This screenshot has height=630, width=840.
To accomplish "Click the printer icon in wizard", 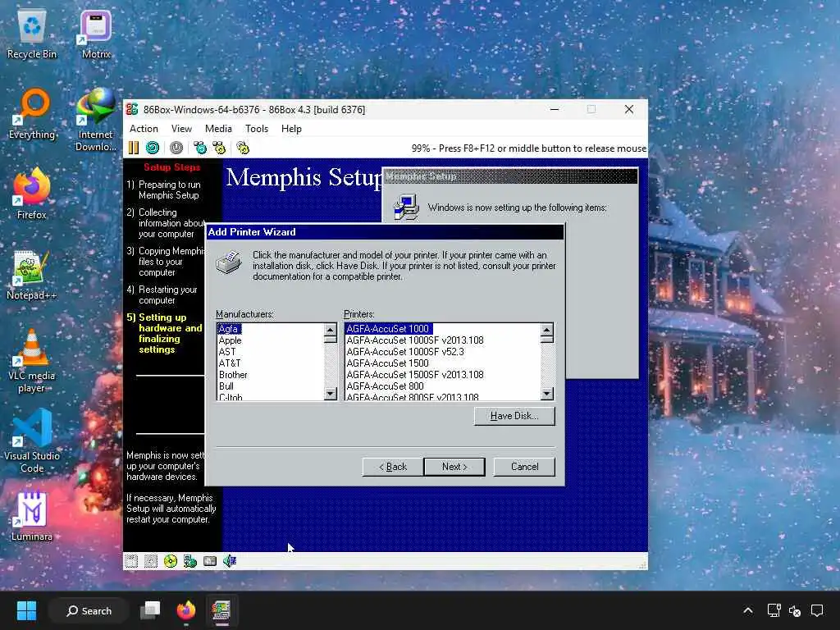I will pos(229,262).
